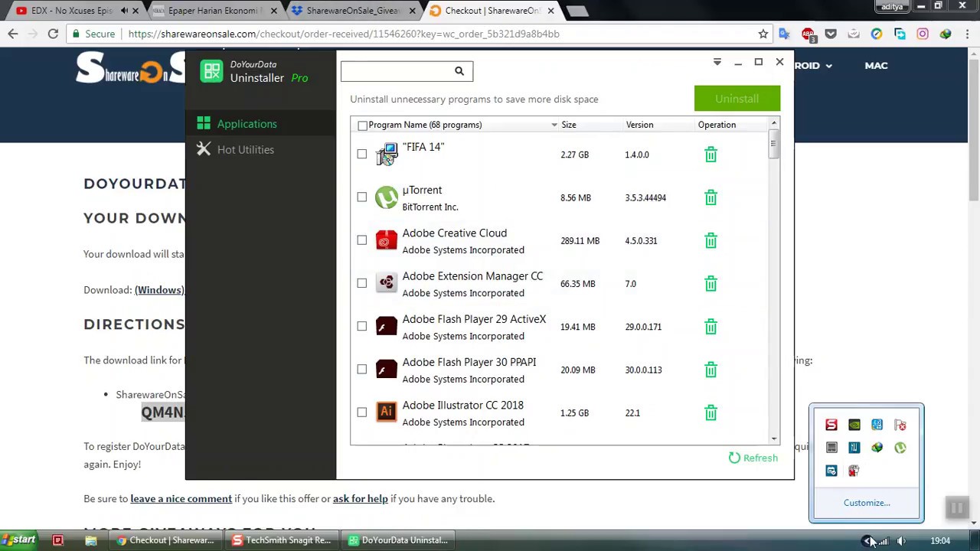Open the Instagram extension icon in Chrome toolbar
The width and height of the screenshot is (980, 551).
coord(923,34)
